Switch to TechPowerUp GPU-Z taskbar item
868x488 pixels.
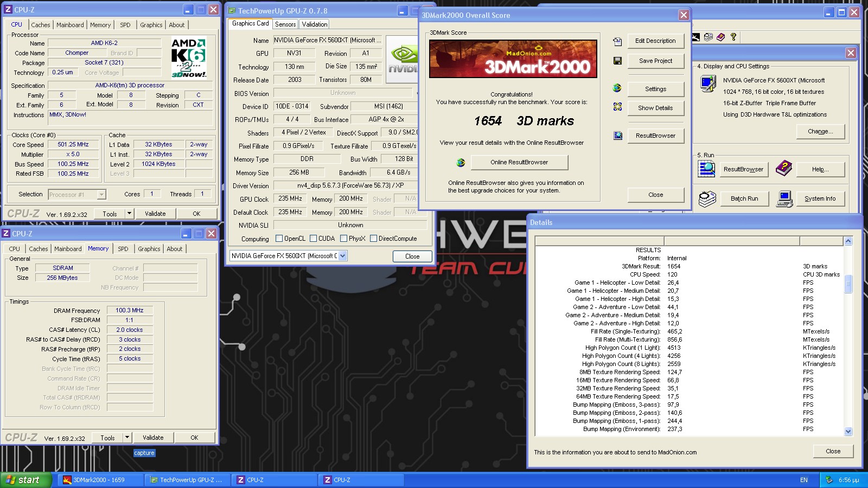(x=187, y=480)
